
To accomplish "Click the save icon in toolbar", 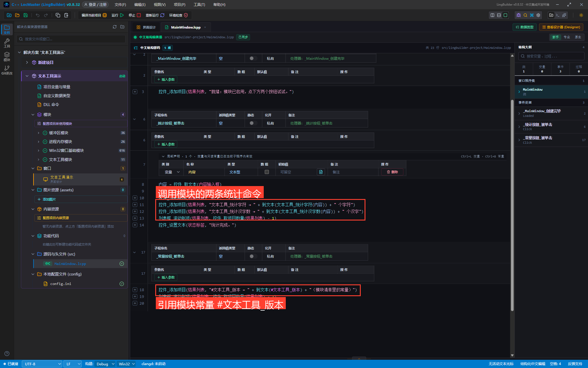I will click(x=26, y=15).
